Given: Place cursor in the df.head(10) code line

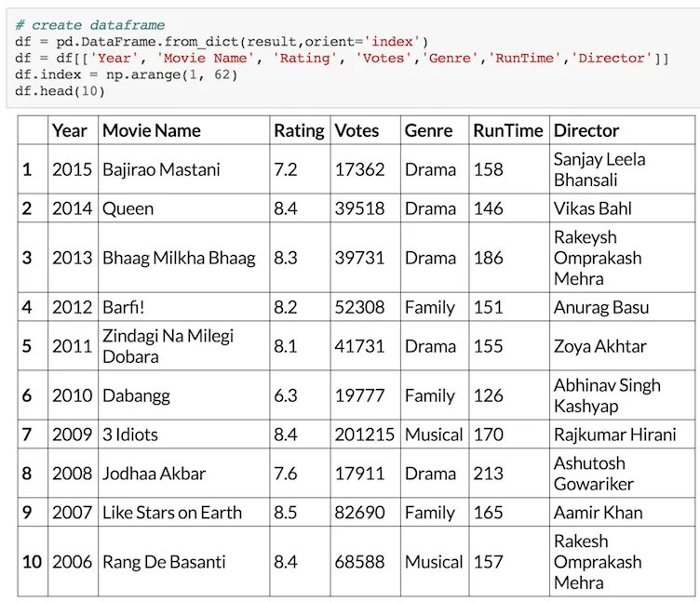Looking at the screenshot, I should click(x=61, y=91).
